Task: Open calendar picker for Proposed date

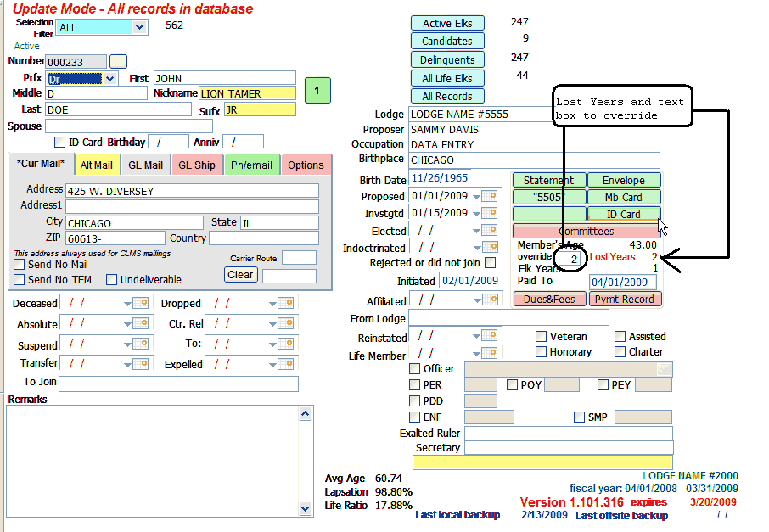Action: (x=490, y=197)
